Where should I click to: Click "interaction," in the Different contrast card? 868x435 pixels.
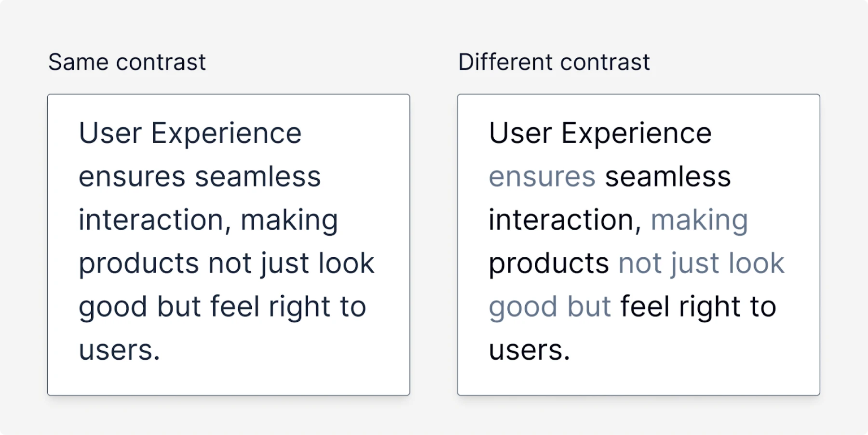565,220
